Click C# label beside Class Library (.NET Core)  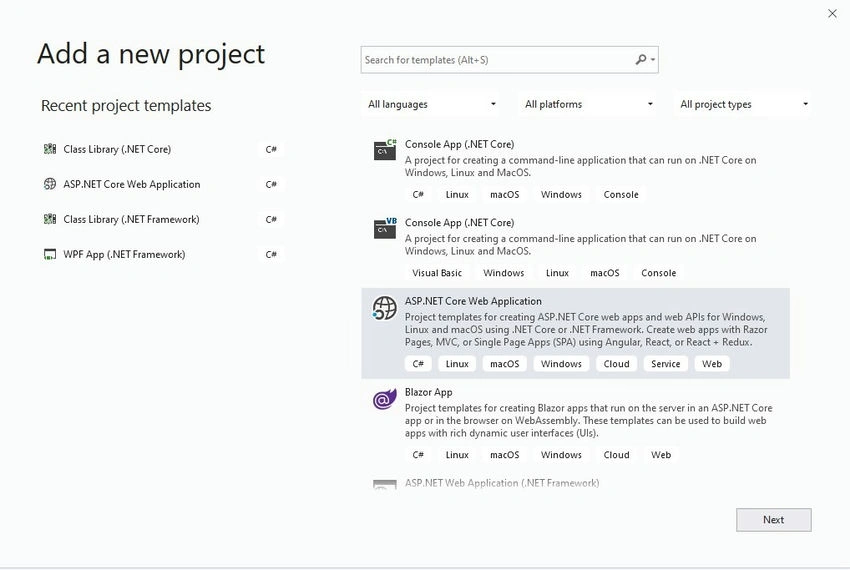271,149
